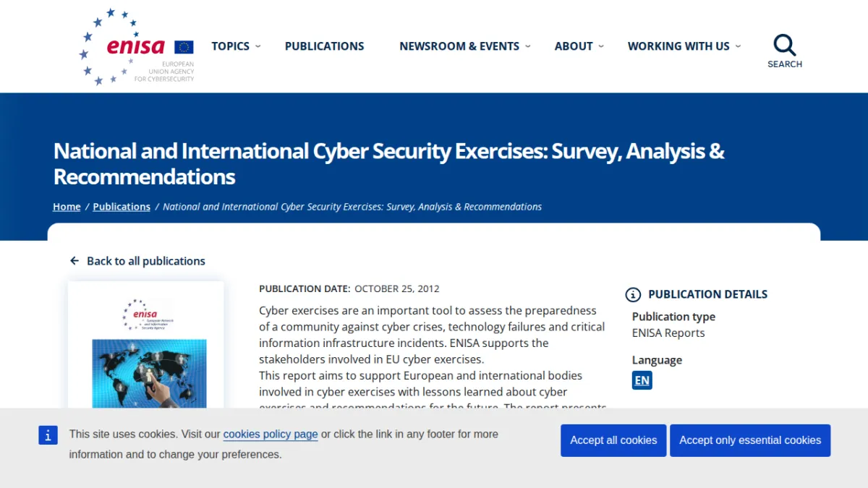Open the search magnifier icon
Viewport: 868px width, 488px height.
(785, 45)
